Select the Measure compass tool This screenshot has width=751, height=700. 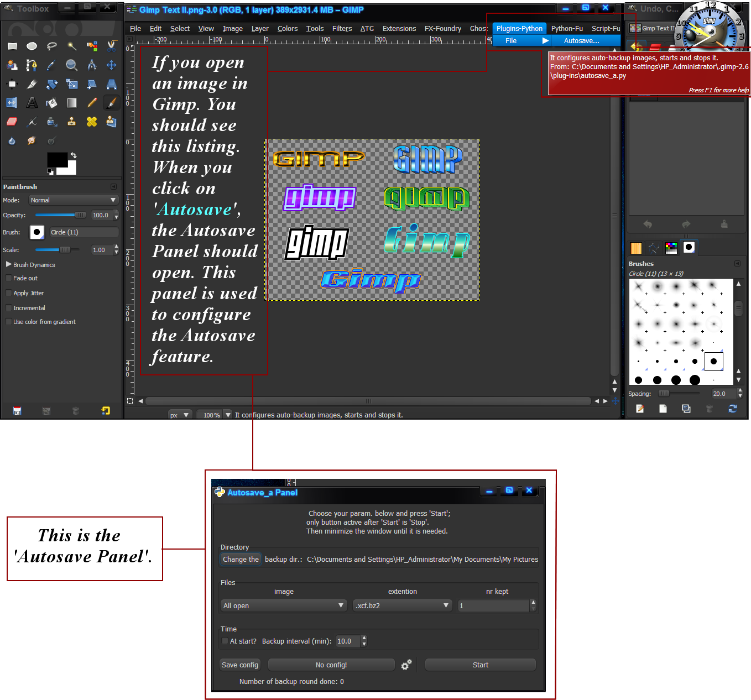tap(92, 65)
